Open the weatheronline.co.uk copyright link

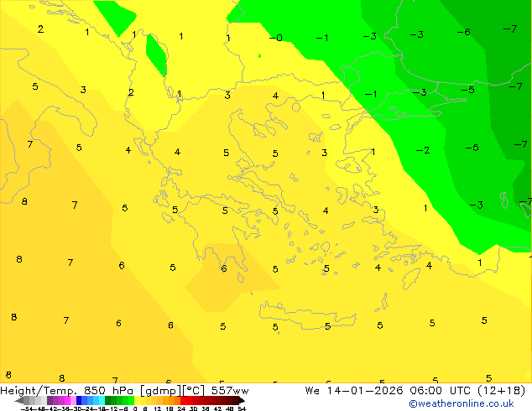[461, 403]
